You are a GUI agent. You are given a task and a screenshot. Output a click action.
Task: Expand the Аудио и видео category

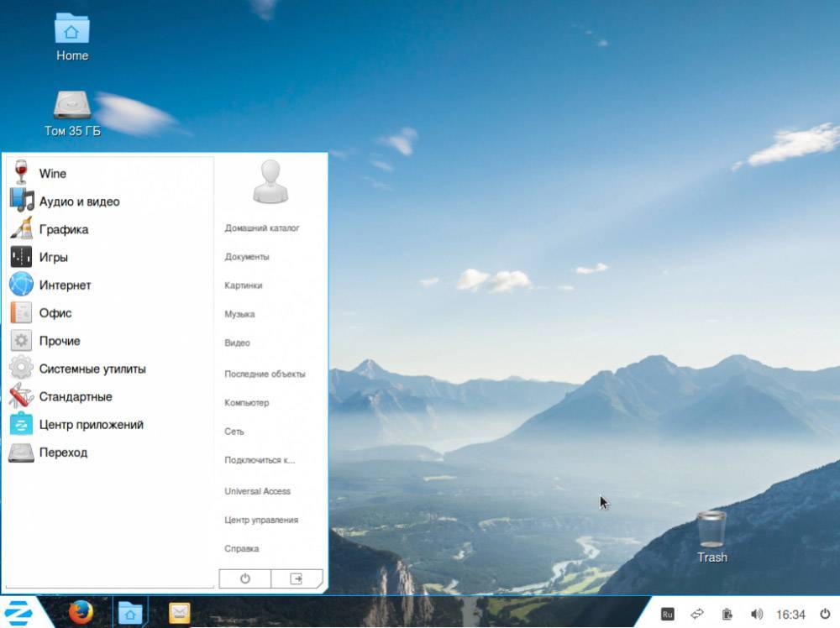[79, 201]
